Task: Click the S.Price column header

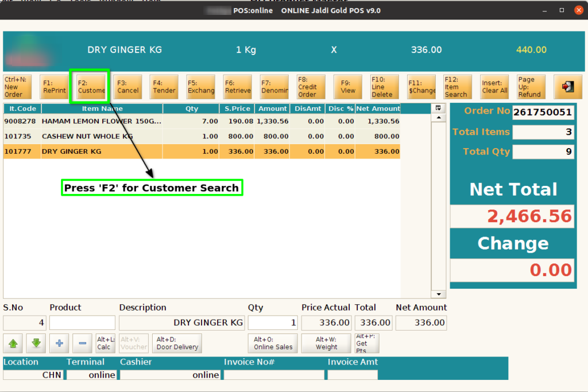Action: (237, 108)
